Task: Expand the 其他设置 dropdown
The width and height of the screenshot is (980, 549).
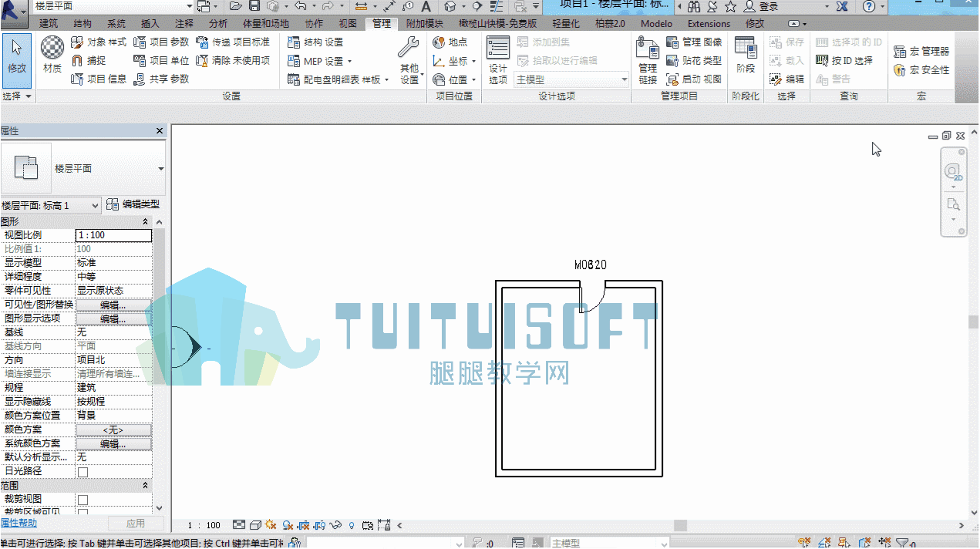Action: 409,60
